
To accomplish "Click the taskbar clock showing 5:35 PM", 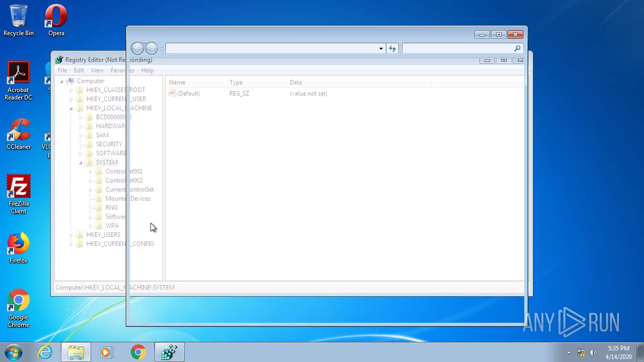I will point(618,352).
